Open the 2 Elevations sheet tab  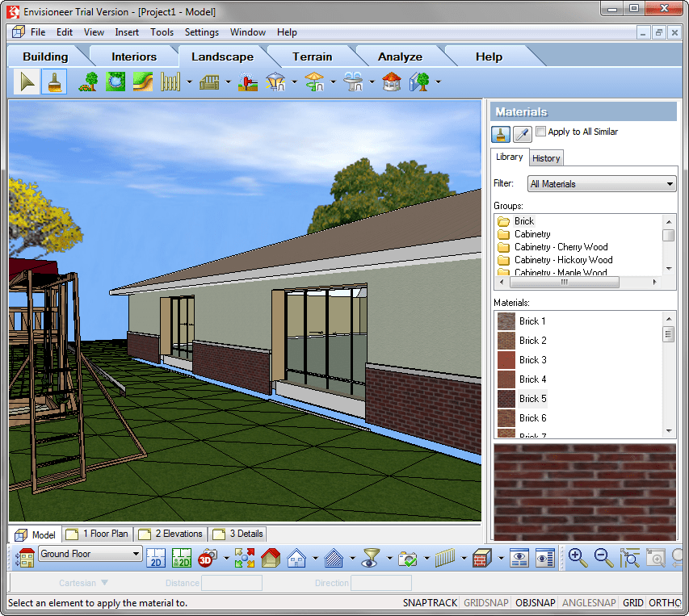(x=170, y=534)
